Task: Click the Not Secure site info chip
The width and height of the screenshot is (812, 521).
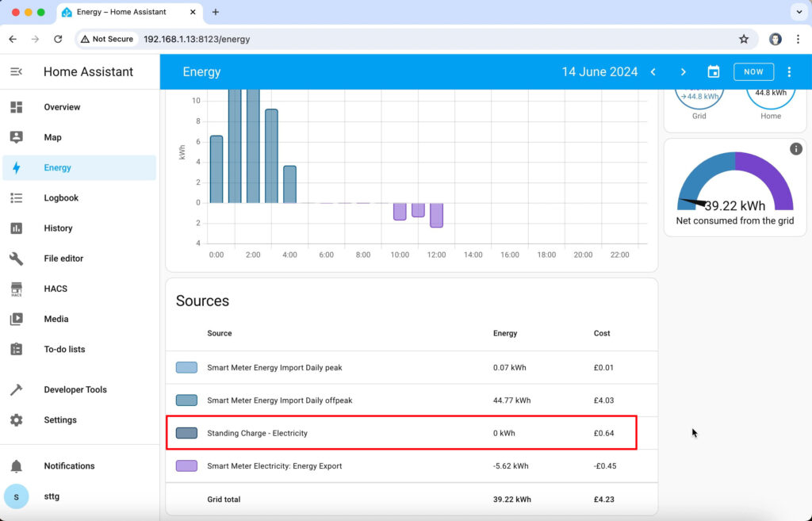Action: (x=107, y=39)
